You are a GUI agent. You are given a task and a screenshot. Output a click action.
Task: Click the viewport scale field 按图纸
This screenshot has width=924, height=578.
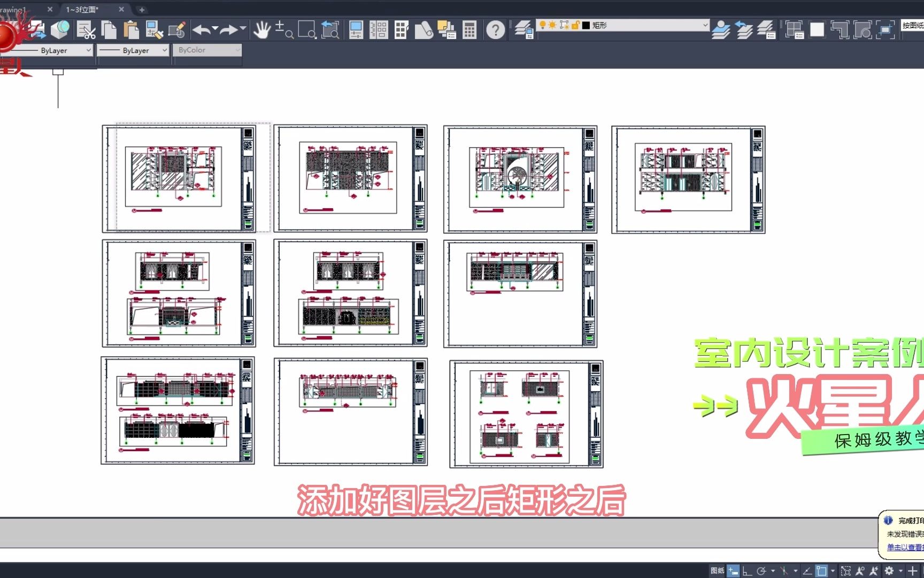[x=913, y=25]
